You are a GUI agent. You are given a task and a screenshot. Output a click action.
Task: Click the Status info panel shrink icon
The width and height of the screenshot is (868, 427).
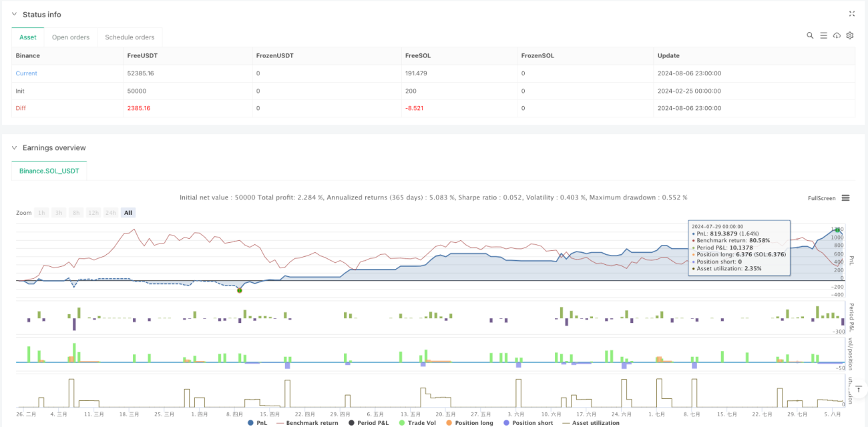click(x=851, y=13)
